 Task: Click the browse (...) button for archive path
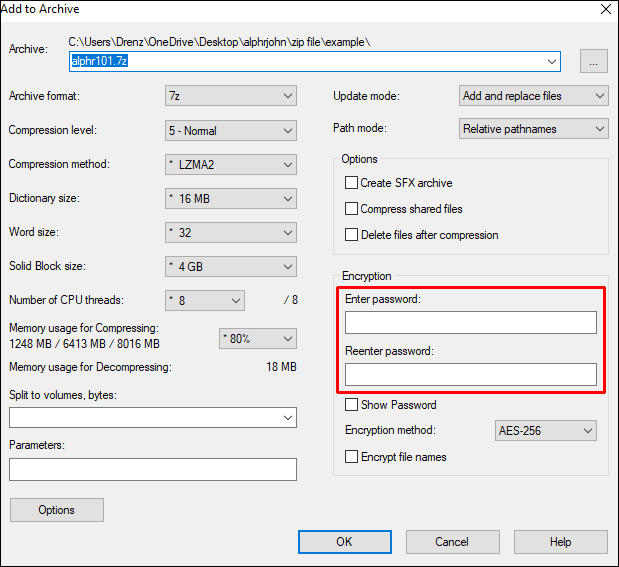point(593,61)
